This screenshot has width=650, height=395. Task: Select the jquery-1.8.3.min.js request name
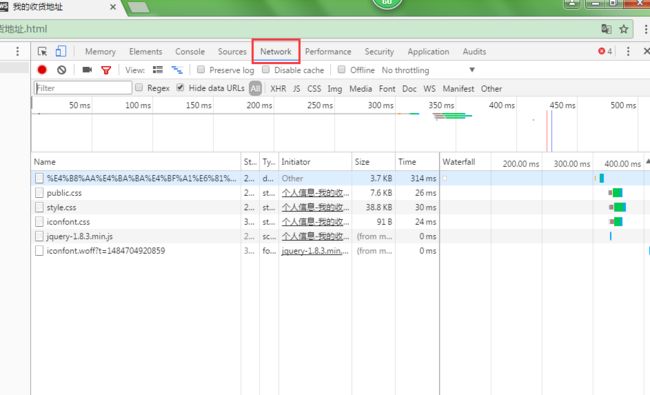[x=80, y=237]
